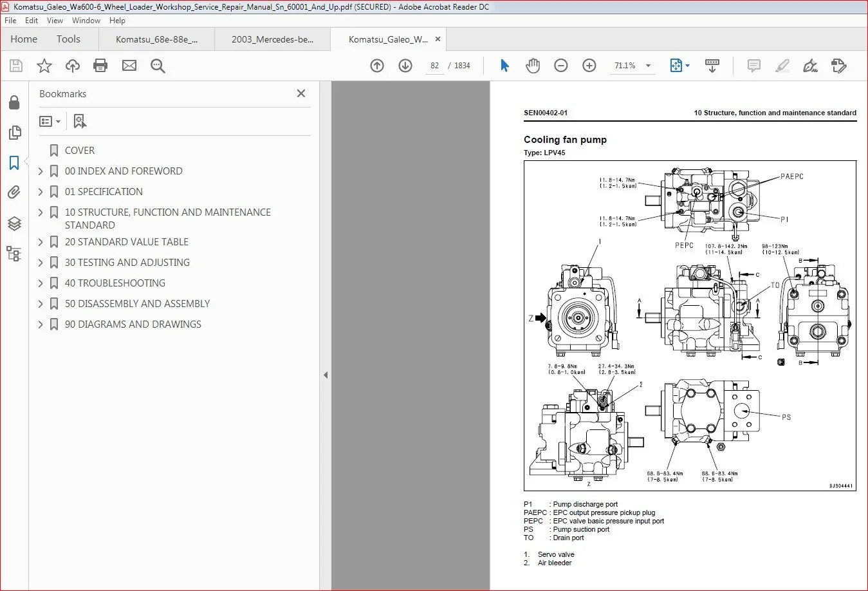Expand 90 DIAGRAMS AND DRAWINGS bookmark

point(41,324)
